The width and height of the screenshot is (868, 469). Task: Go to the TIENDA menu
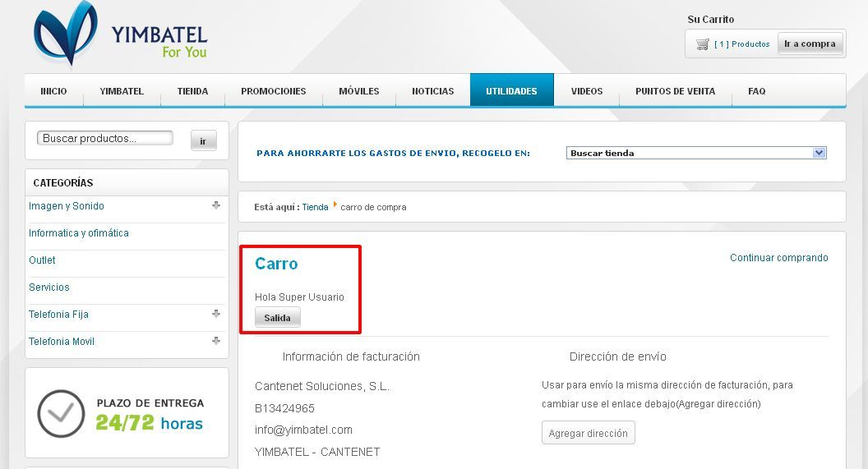pyautogui.click(x=192, y=91)
